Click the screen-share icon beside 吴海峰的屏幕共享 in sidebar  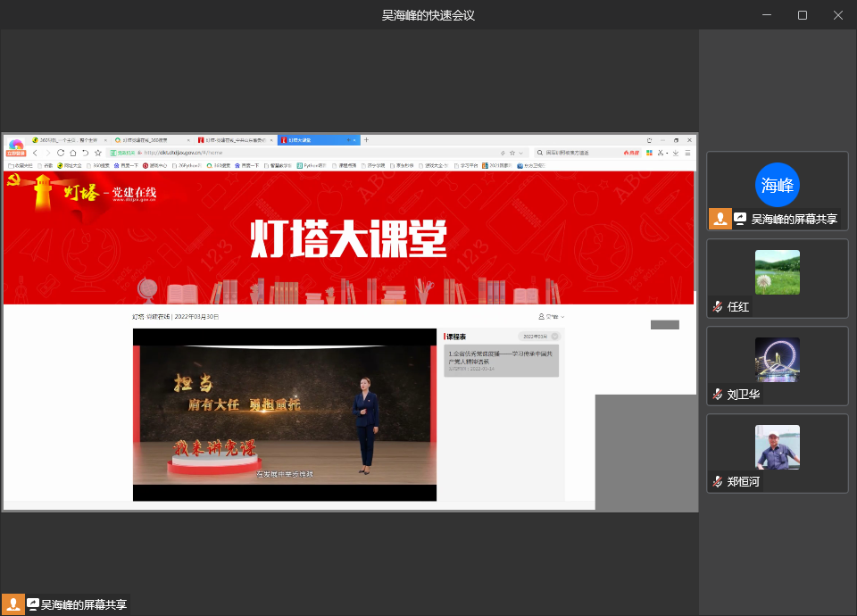[x=740, y=219]
